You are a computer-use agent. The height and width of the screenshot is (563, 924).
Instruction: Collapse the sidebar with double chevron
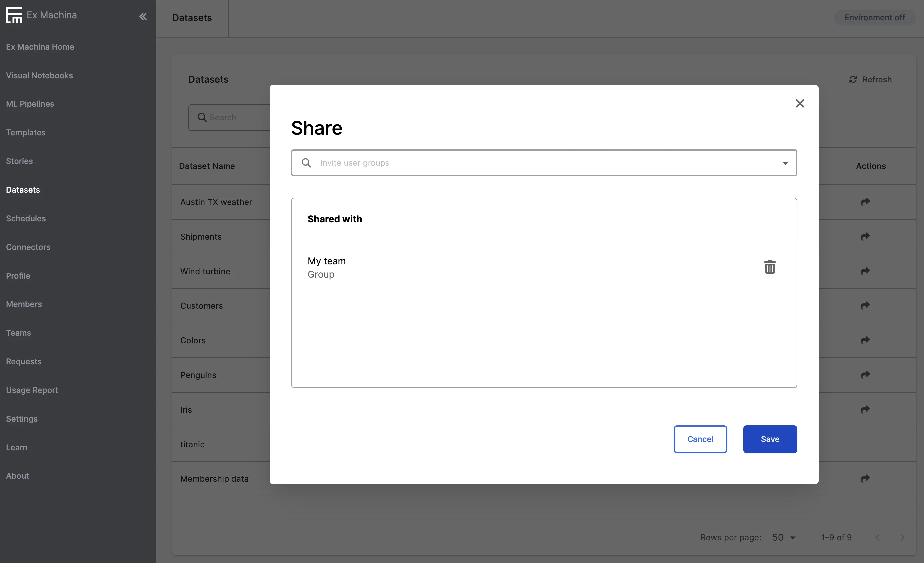click(x=143, y=17)
